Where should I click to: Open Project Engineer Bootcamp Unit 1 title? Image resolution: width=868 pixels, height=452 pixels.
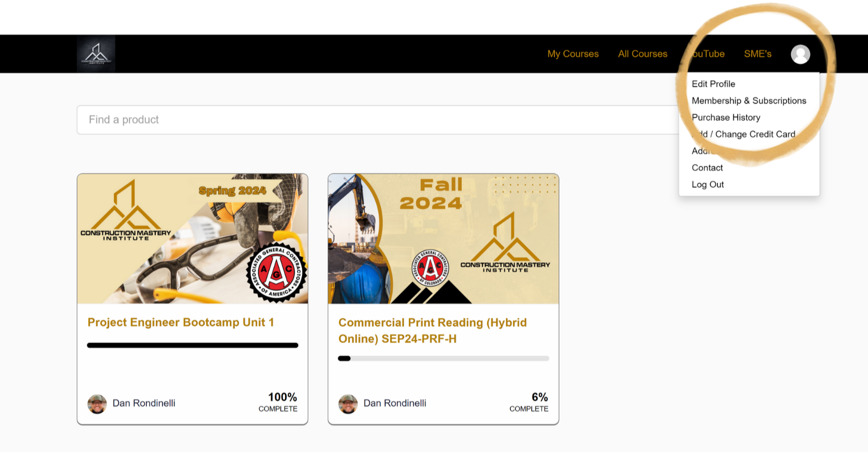pyautogui.click(x=180, y=323)
